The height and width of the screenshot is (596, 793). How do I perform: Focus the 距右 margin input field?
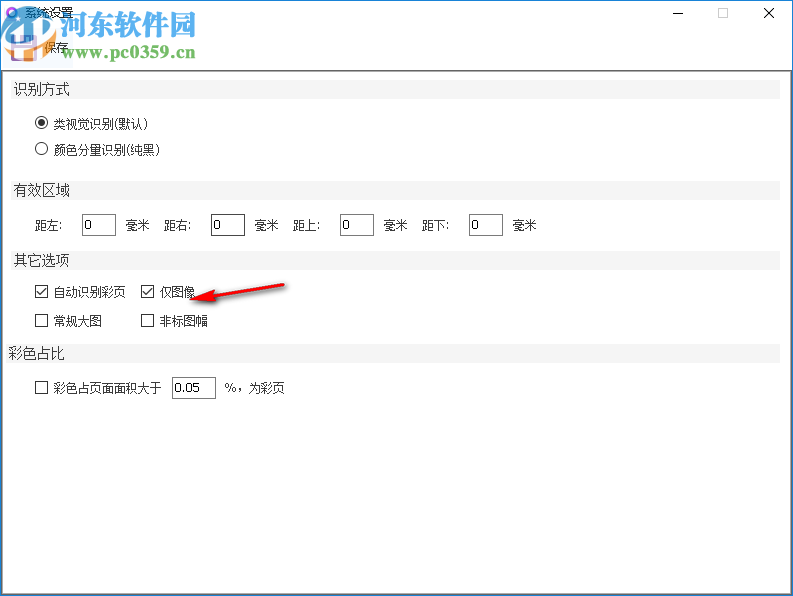(x=228, y=225)
